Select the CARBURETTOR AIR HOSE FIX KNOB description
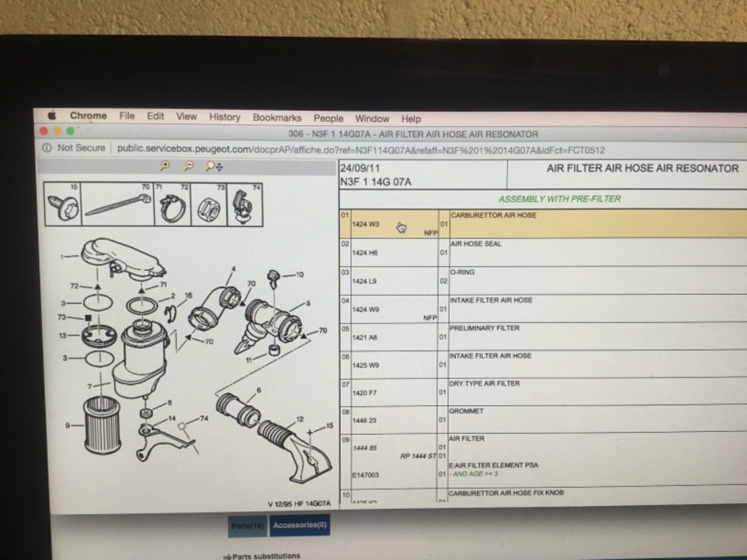The height and width of the screenshot is (560, 747). (x=506, y=493)
